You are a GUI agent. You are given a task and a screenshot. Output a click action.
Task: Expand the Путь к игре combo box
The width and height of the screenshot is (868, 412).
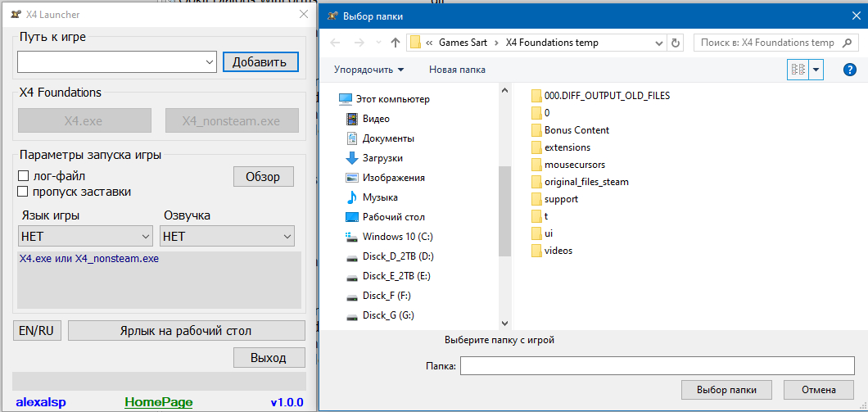208,61
